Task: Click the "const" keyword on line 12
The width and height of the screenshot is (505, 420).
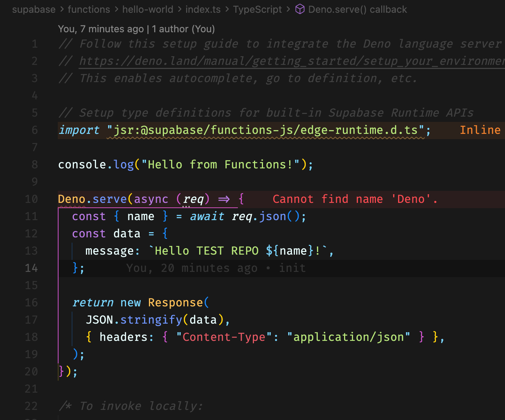Action: tap(89, 234)
